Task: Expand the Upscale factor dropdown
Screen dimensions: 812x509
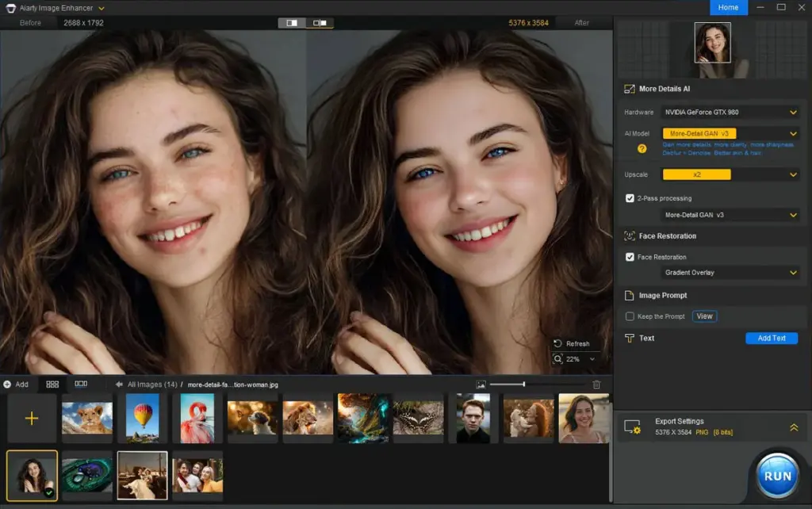Action: point(730,174)
